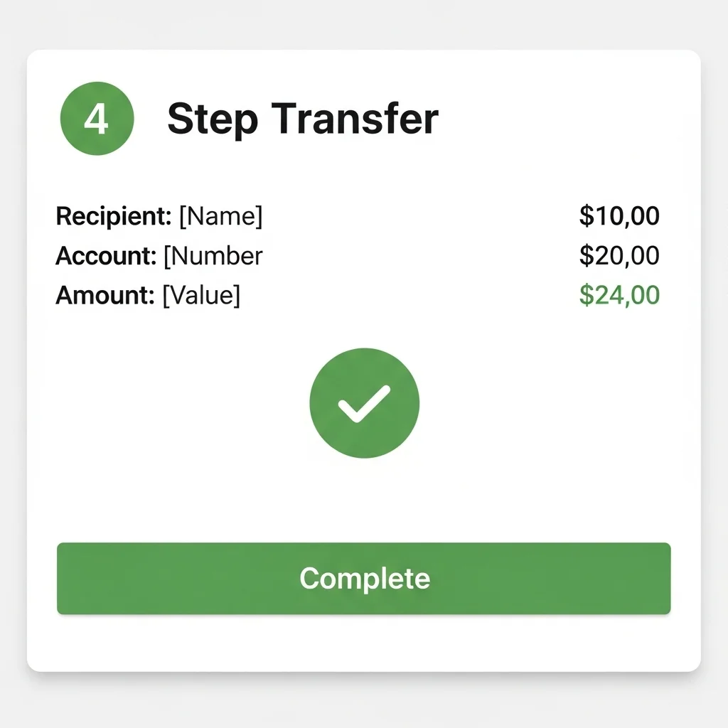Click the [Number placeholder field

pyautogui.click(x=213, y=256)
